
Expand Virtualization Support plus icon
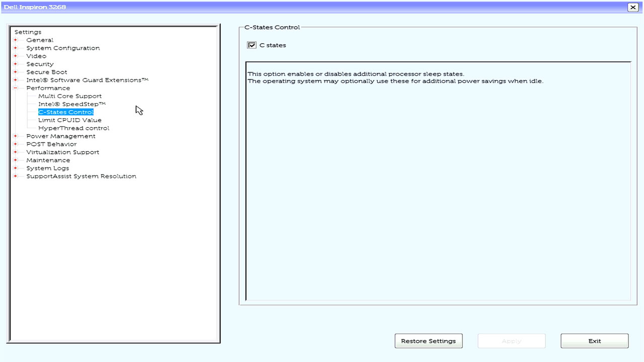coord(16,152)
